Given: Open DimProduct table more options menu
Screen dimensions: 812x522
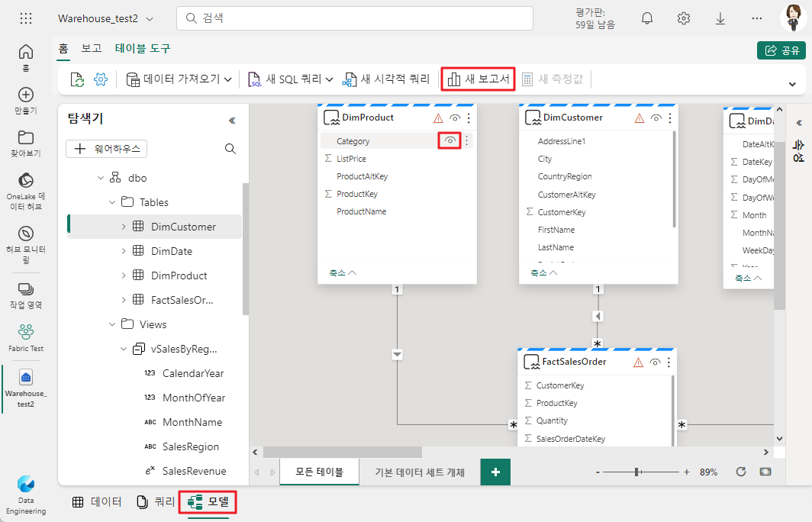Looking at the screenshot, I should pyautogui.click(x=469, y=118).
